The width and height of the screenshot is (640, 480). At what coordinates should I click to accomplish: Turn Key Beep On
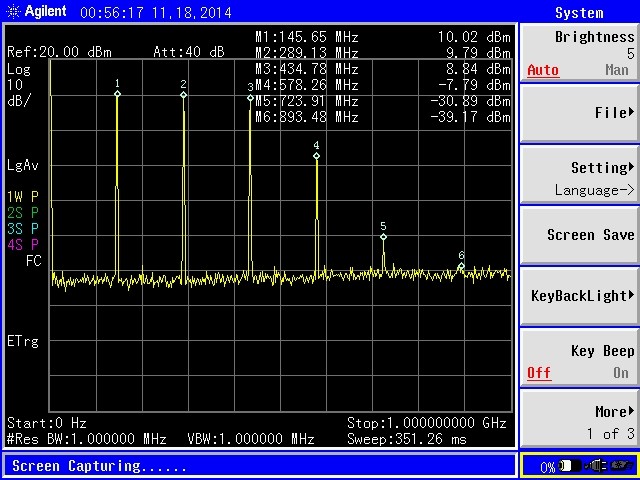(621, 373)
